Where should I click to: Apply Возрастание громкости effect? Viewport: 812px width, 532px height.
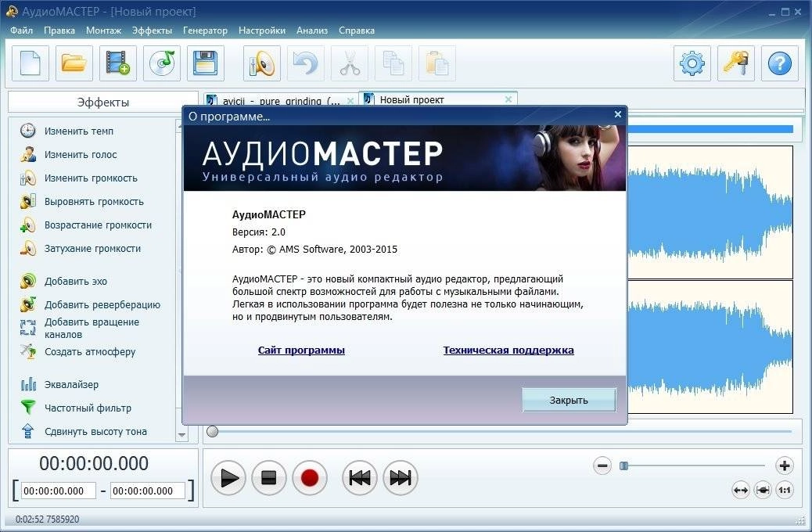[86, 225]
